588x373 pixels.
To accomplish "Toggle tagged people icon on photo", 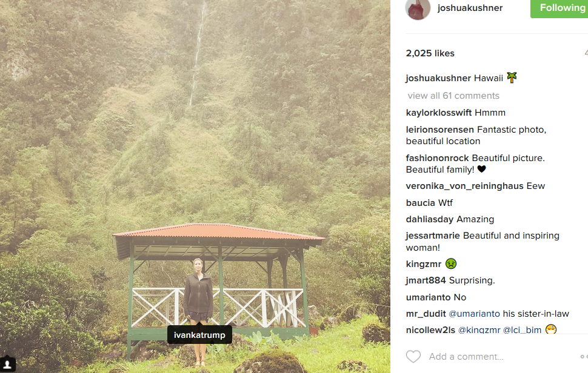I will point(7,365).
